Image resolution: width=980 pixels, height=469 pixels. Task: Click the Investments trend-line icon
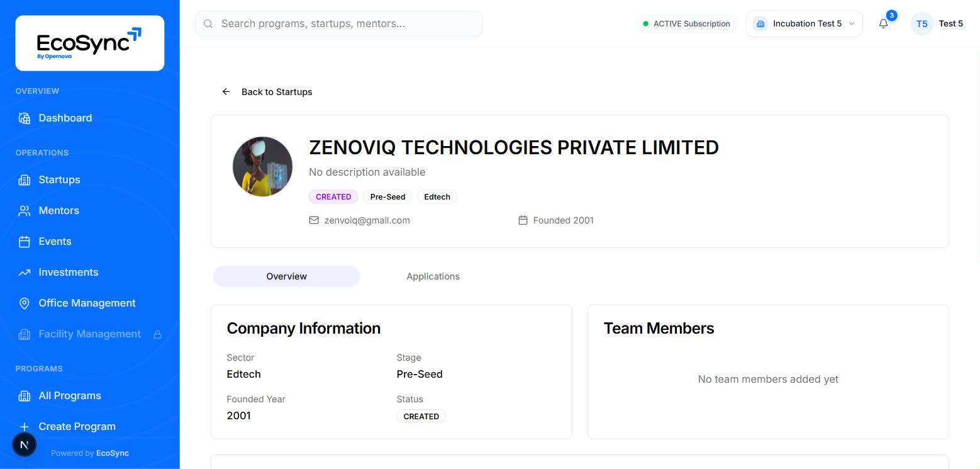pos(25,273)
